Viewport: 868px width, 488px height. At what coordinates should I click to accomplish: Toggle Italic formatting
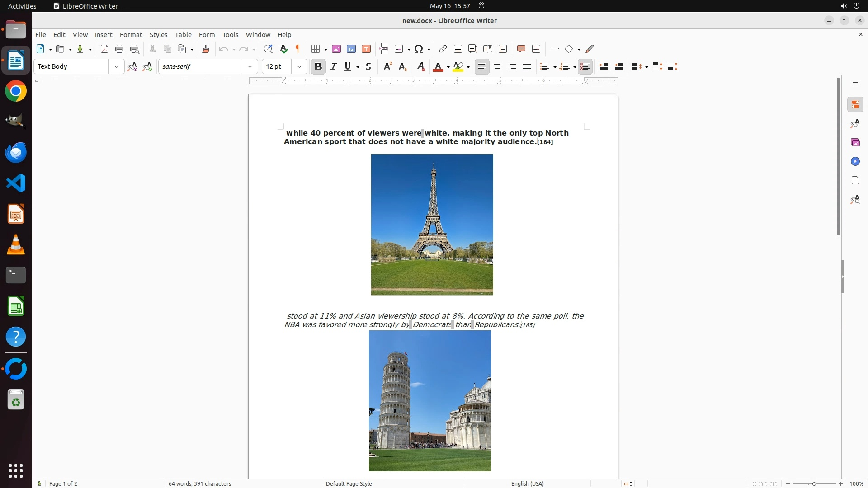click(334, 67)
